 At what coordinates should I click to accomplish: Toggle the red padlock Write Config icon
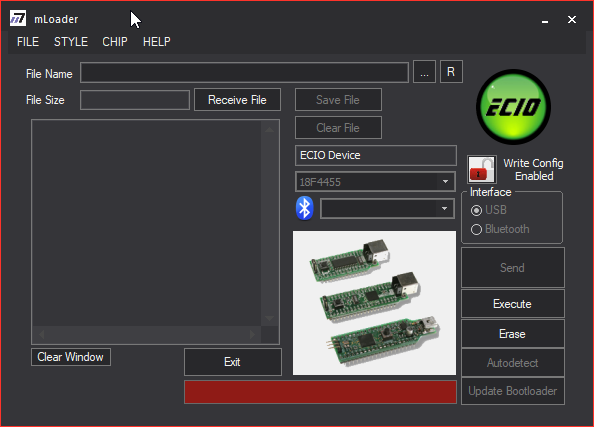[481, 169]
